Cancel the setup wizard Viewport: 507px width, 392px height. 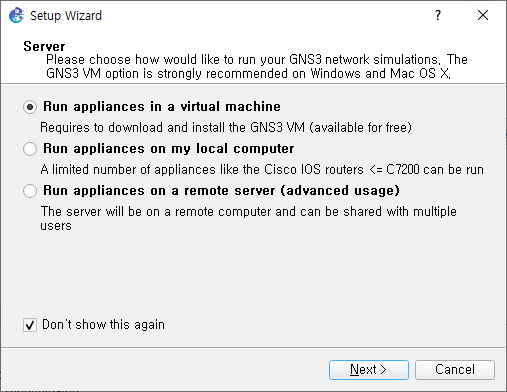click(x=455, y=370)
